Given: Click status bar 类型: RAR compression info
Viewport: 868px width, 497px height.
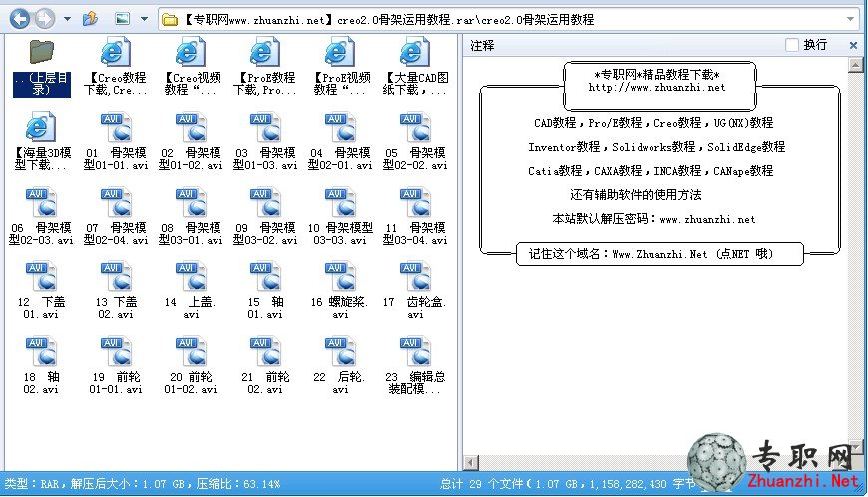Looking at the screenshot, I should tap(143, 484).
